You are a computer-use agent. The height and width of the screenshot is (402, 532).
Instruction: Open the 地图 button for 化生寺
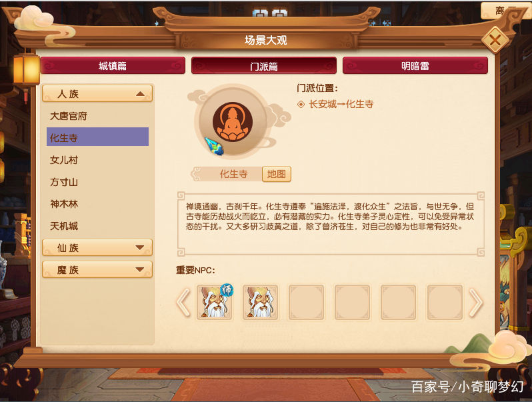[x=277, y=174]
